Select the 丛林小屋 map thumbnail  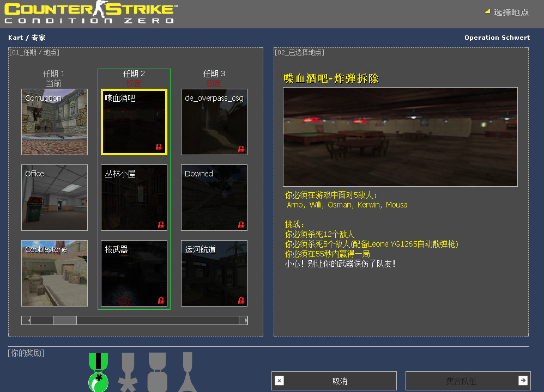pos(134,198)
